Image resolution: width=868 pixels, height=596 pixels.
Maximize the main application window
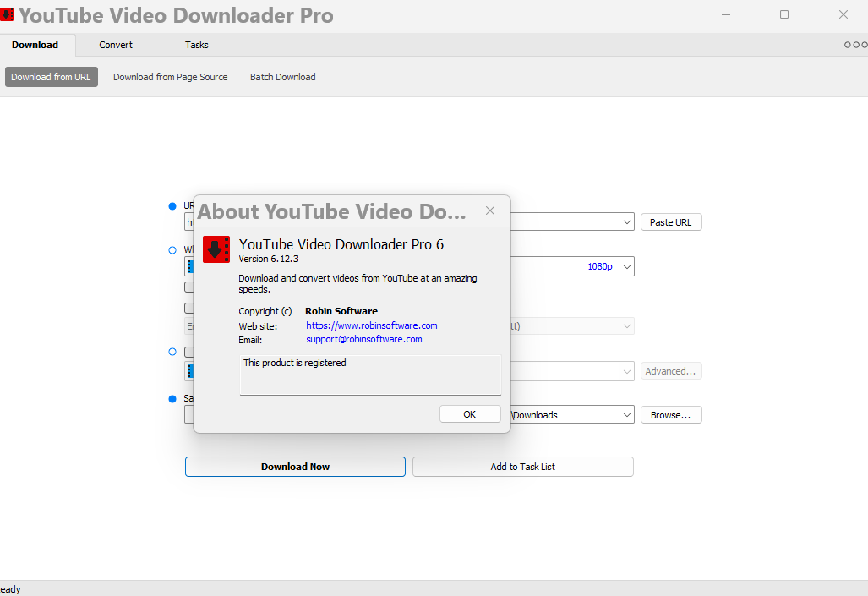pyautogui.click(x=784, y=14)
